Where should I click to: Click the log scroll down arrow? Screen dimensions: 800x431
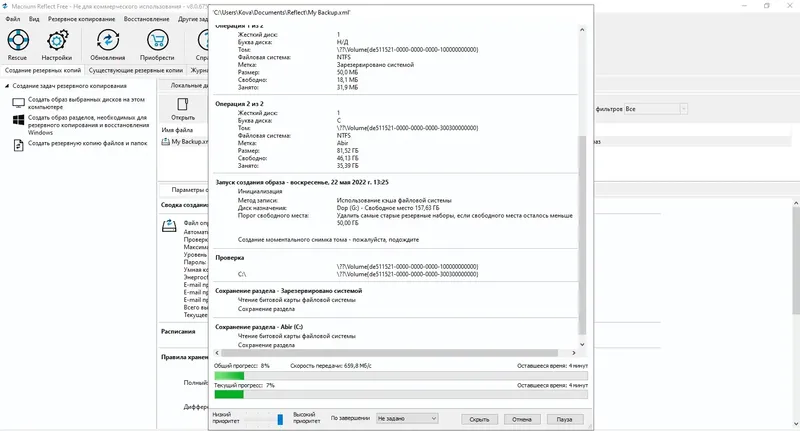582,345
